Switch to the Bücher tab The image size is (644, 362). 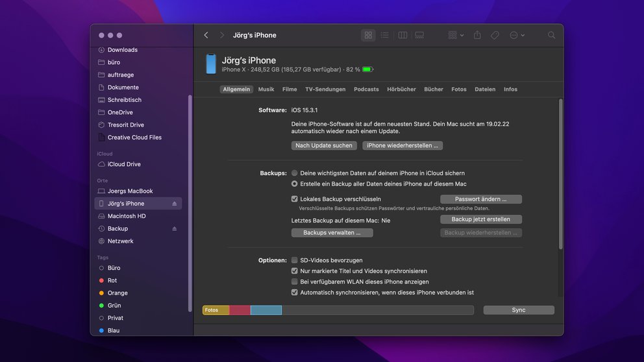(x=434, y=89)
